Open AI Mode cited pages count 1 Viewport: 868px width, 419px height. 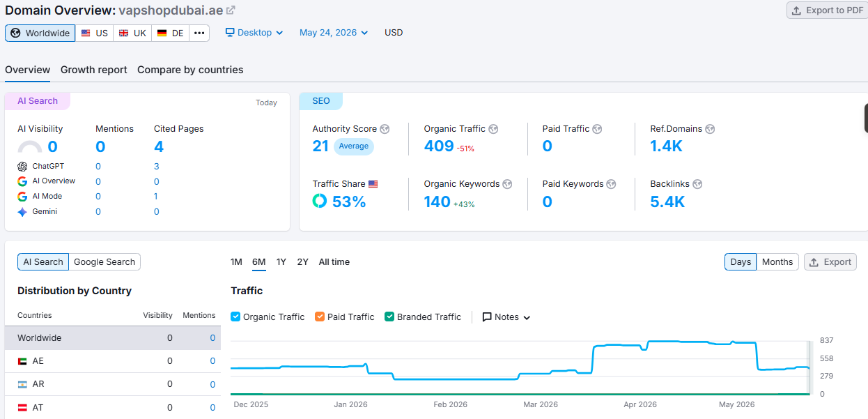coord(156,197)
